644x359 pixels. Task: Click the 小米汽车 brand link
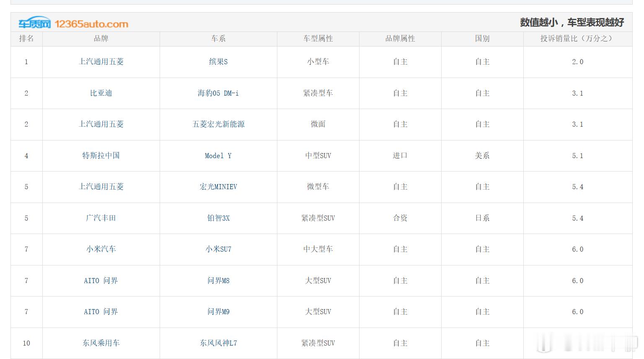tap(101, 249)
